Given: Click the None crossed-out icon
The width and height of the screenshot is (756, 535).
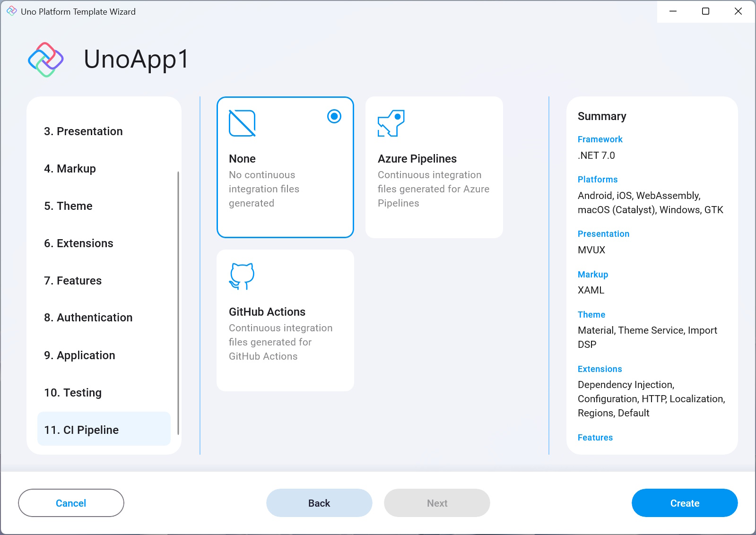Looking at the screenshot, I should (242, 123).
